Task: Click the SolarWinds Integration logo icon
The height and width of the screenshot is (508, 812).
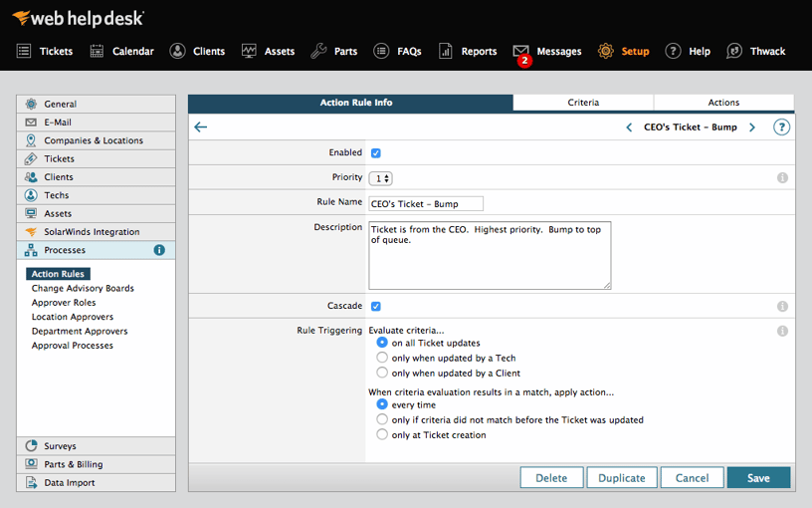Action: click(31, 231)
